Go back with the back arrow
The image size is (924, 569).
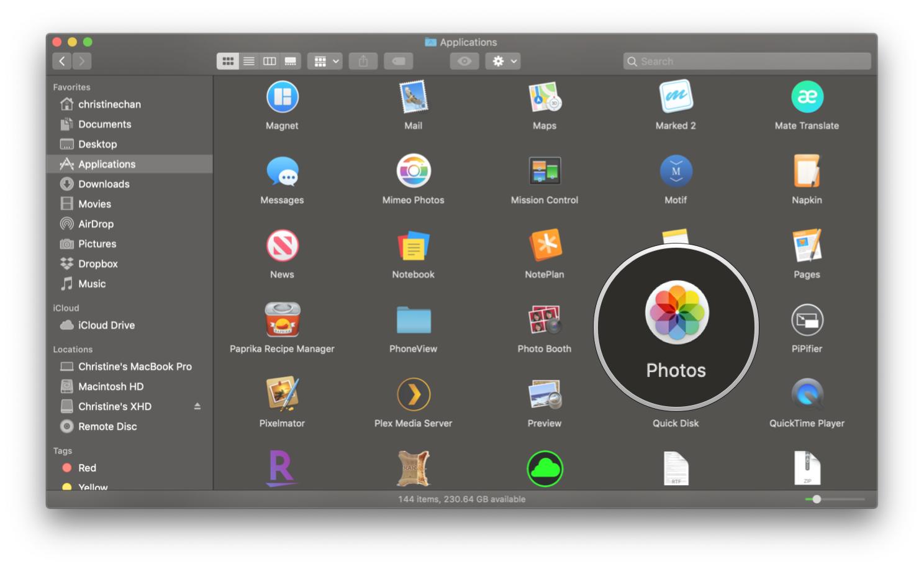(x=61, y=61)
